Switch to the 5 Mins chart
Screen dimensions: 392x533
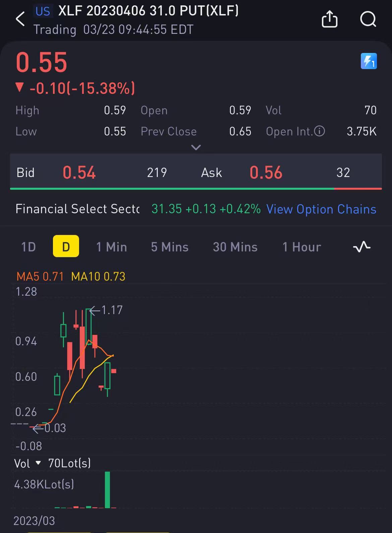[170, 247]
